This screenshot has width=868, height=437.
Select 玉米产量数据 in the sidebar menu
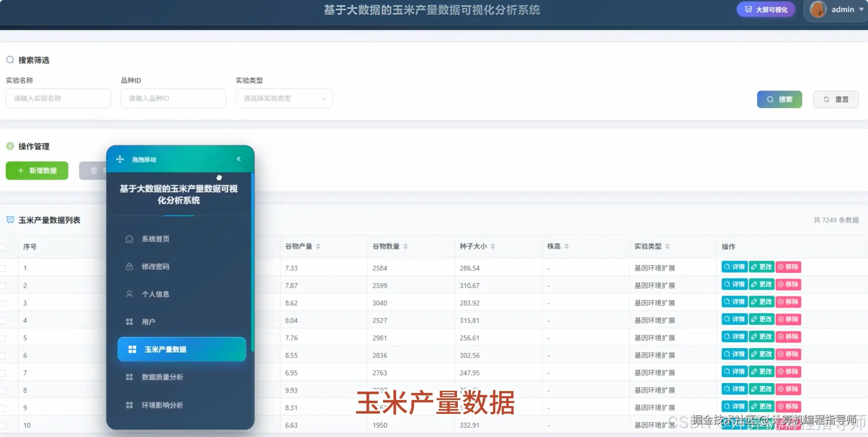(182, 349)
